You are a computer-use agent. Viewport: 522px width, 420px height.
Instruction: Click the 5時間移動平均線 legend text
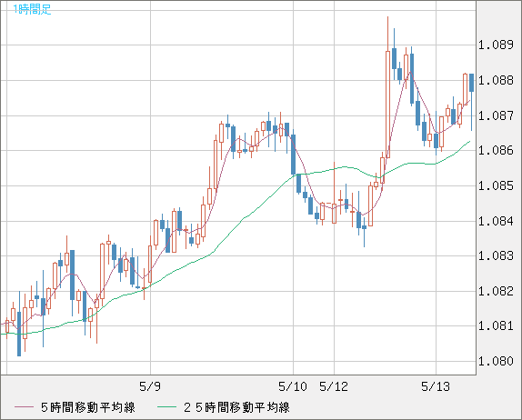coord(88,407)
